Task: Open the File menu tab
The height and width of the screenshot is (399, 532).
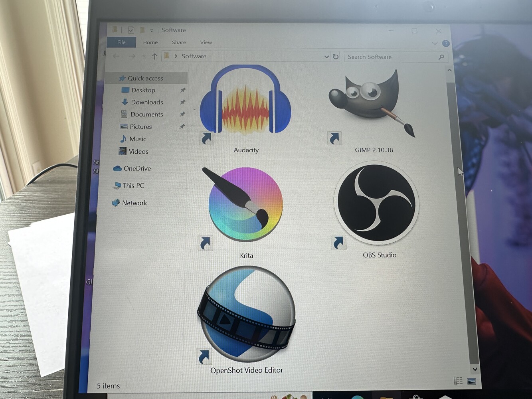Action: (x=121, y=42)
